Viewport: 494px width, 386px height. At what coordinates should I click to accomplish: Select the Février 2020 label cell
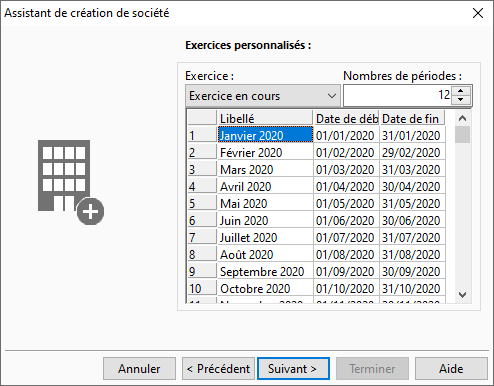265,152
